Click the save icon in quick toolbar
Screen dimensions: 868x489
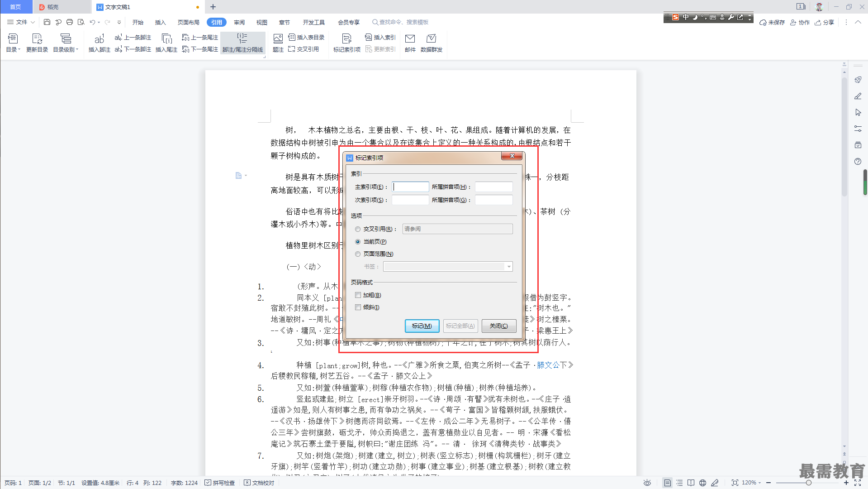(x=47, y=22)
